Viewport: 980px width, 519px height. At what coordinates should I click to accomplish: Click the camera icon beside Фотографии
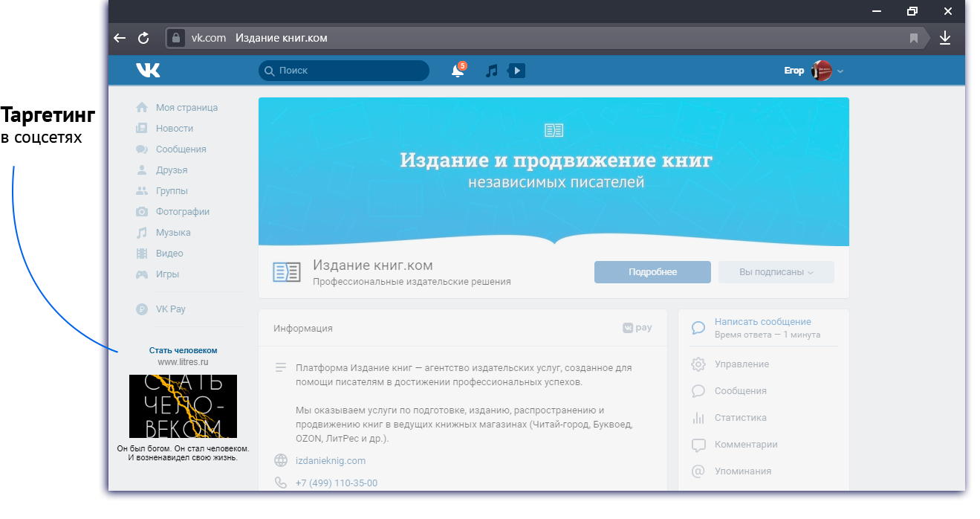142,212
